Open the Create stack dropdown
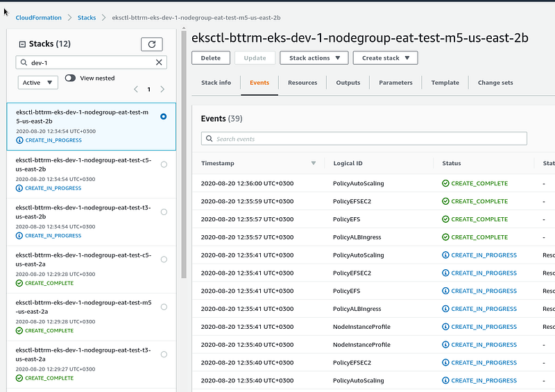The width and height of the screenshot is (555, 392). (385, 58)
